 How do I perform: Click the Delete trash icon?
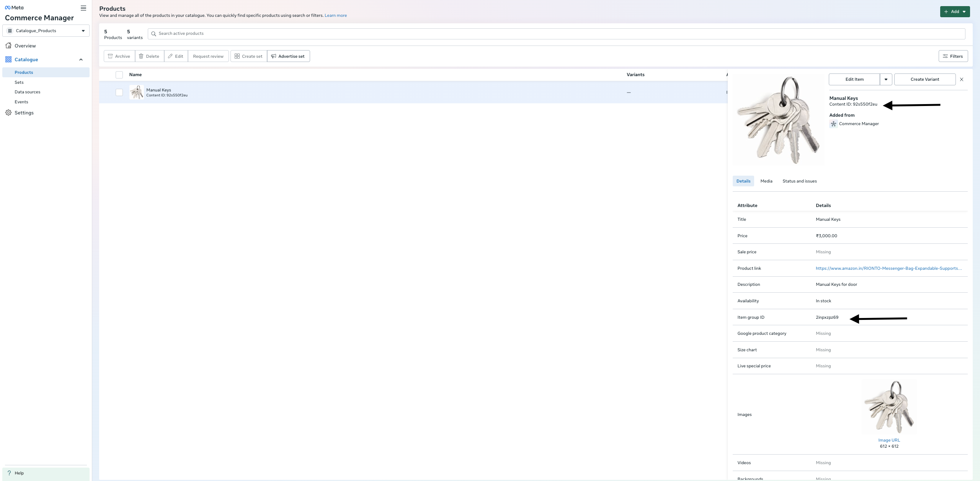[141, 56]
